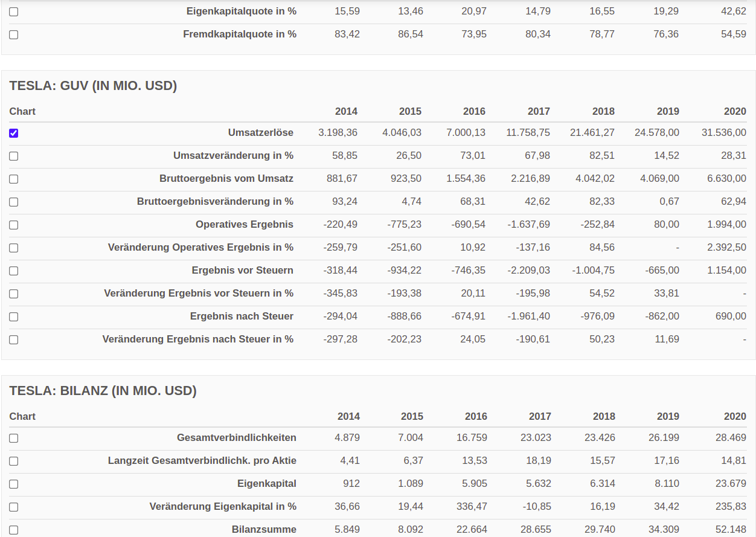
Task: Click the Ergebnis vor Steuern 2020 value 1.154,00
Action: pos(726,270)
